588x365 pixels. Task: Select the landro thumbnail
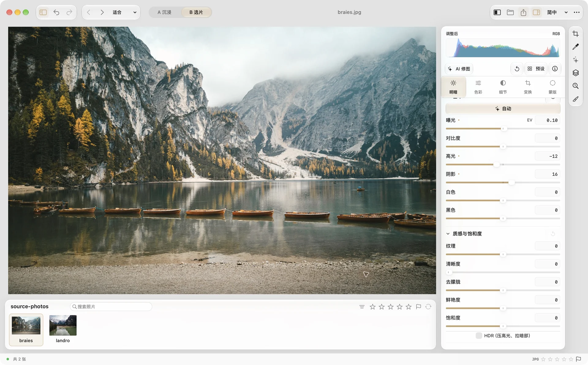63,329
